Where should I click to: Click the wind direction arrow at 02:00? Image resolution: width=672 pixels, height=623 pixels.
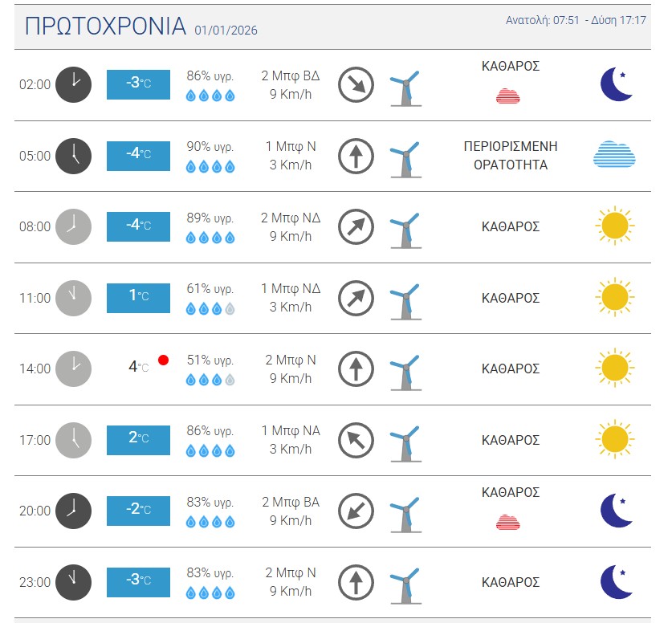[355, 85]
